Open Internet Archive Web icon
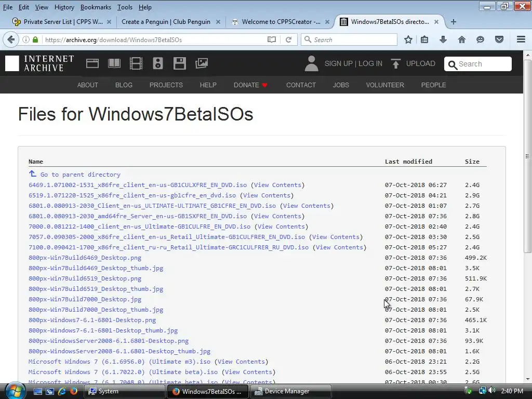 coord(92,63)
